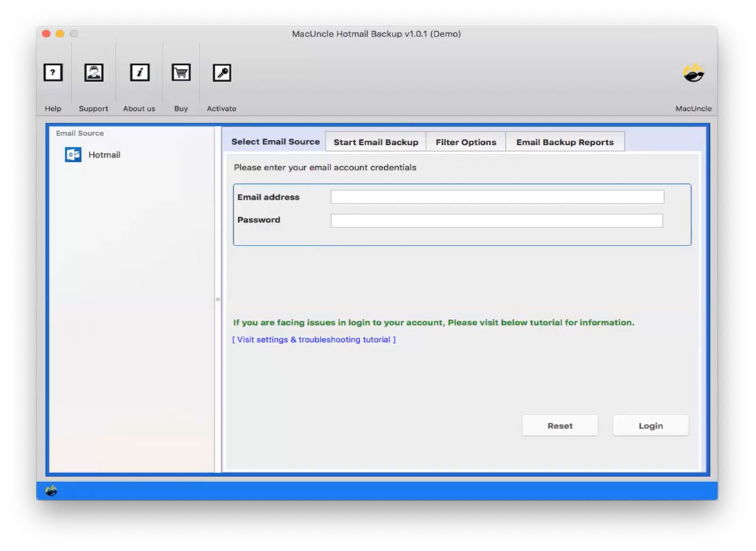Click the Login button

650,425
